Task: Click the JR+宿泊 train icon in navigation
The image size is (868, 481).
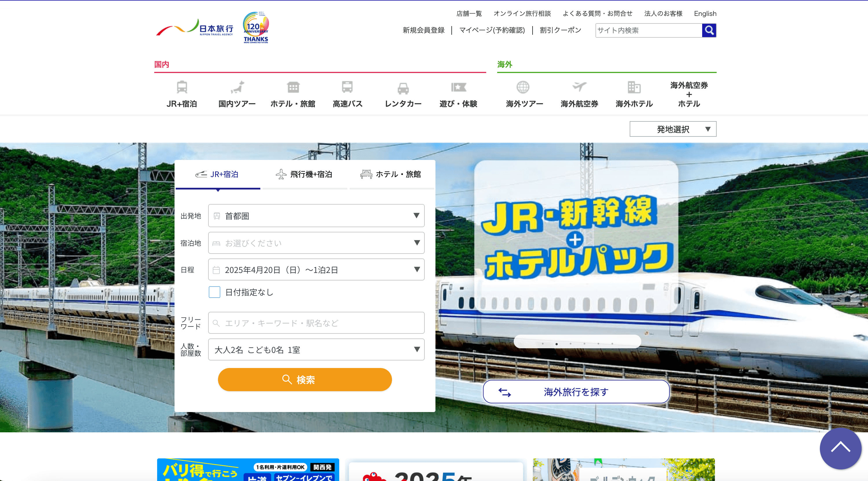Action: [x=181, y=87]
